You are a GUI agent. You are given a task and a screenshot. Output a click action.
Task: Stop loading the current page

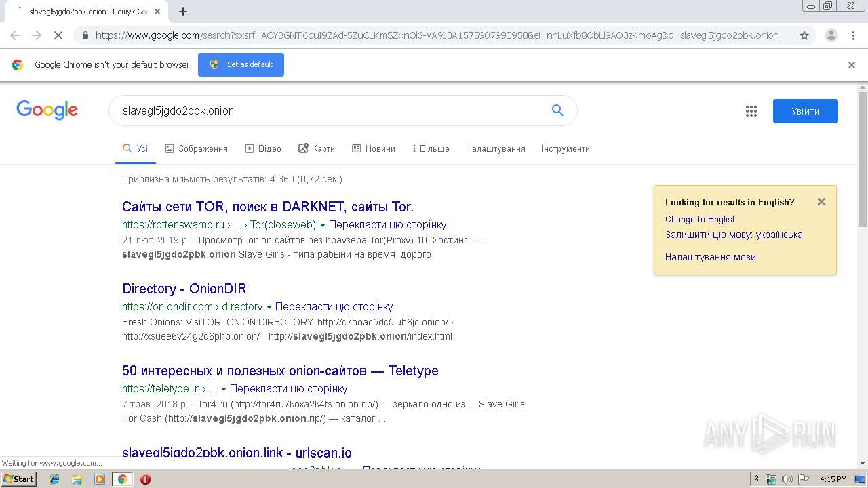pyautogui.click(x=58, y=35)
